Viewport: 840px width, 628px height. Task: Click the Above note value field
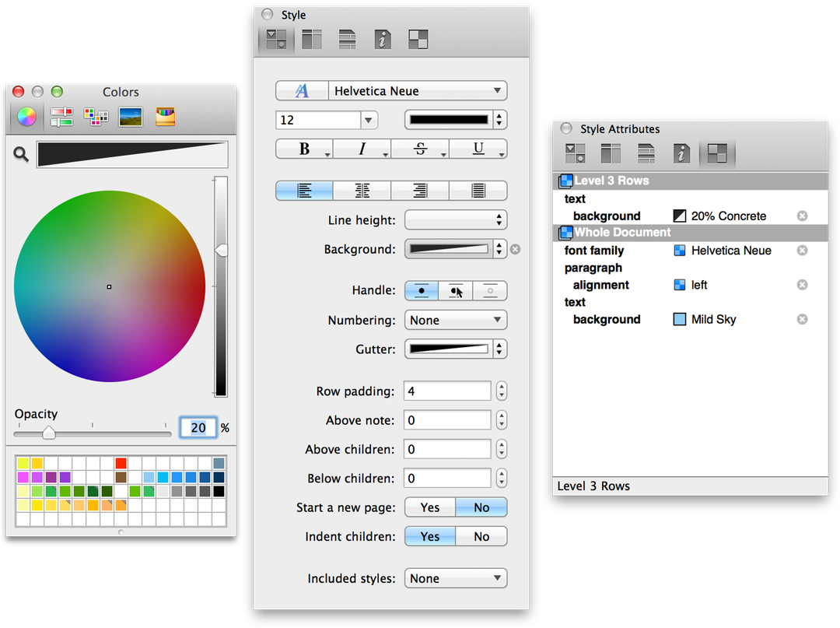coord(447,420)
